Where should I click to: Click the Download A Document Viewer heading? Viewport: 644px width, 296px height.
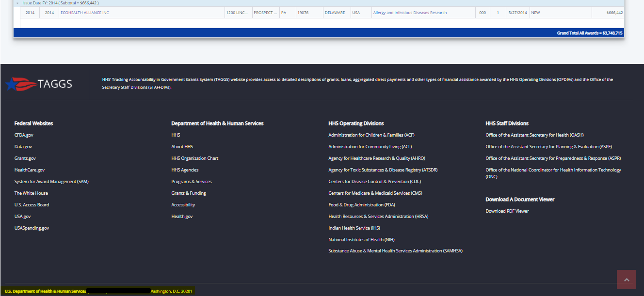tap(520, 200)
